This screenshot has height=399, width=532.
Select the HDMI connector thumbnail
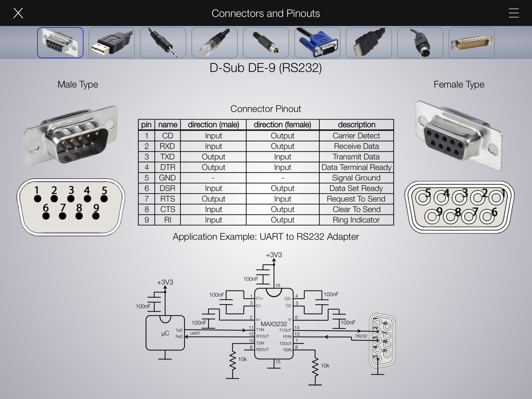click(369, 43)
